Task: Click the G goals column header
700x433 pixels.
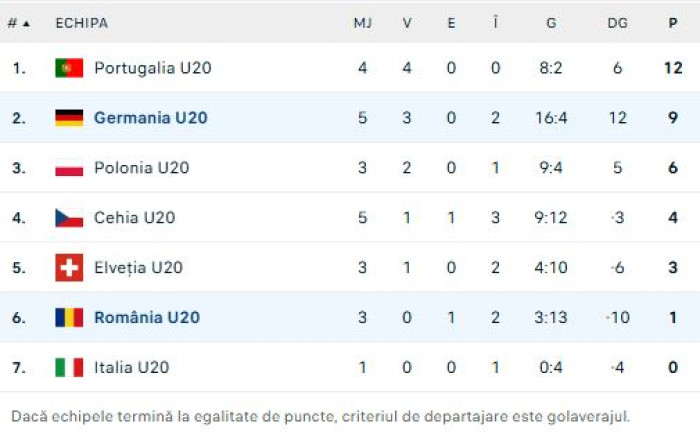Action: pyautogui.click(x=551, y=23)
